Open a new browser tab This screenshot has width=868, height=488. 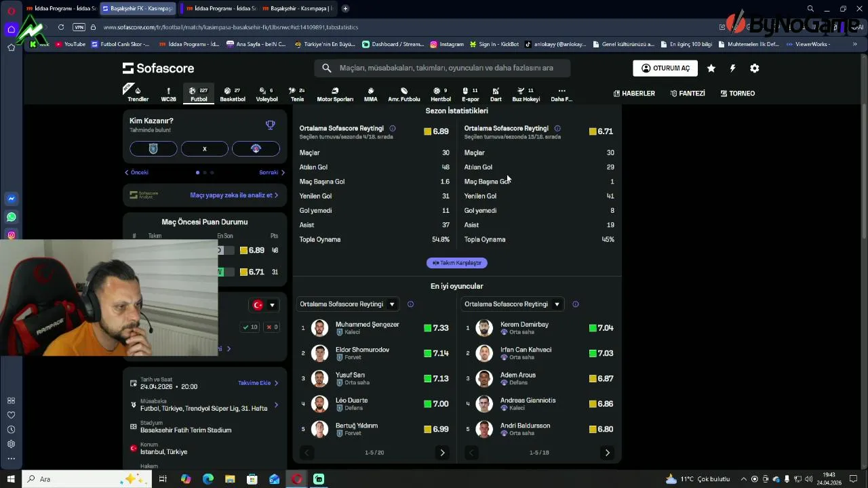click(x=345, y=8)
